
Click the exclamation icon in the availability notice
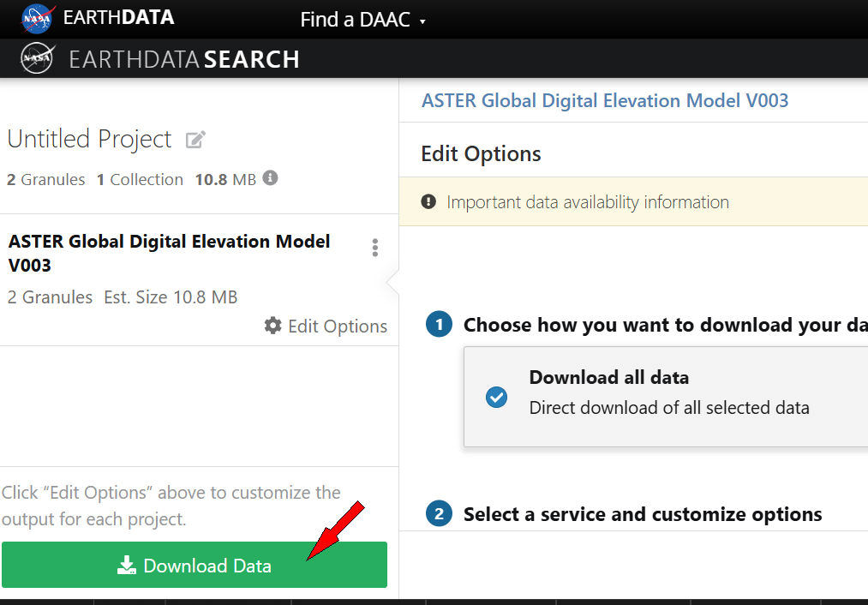tap(428, 202)
